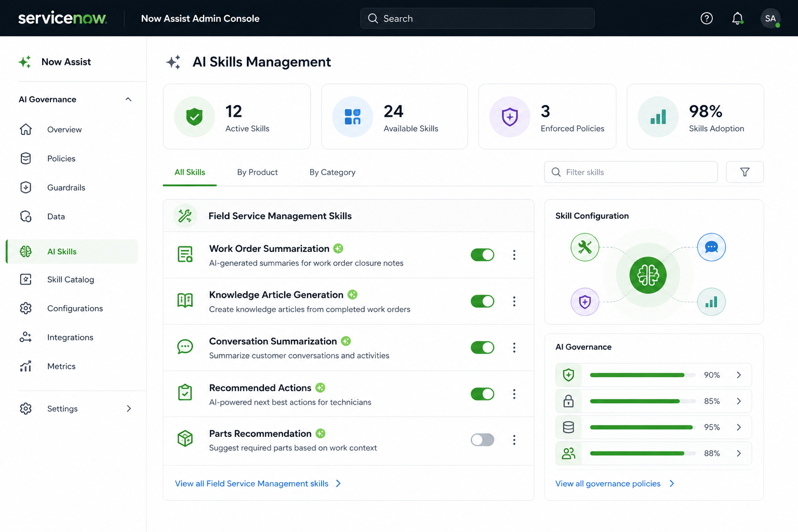Open more options for Conversation Summarization
798x532 pixels.
point(514,348)
